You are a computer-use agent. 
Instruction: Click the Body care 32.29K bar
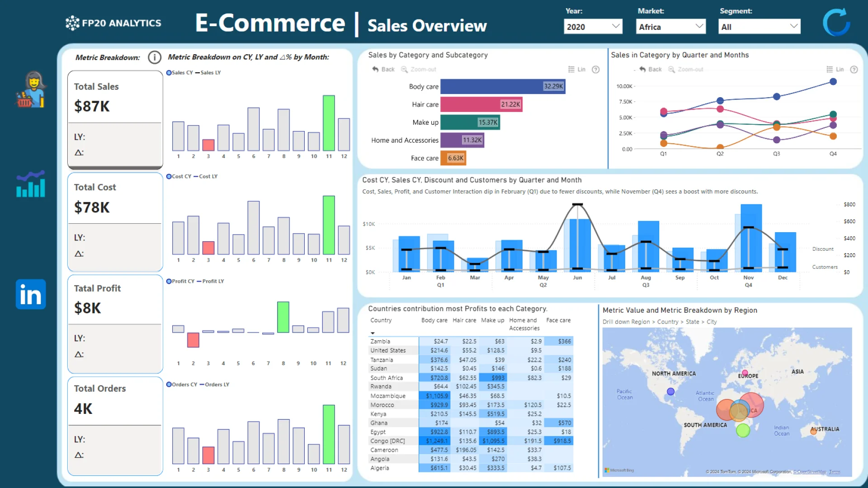pyautogui.click(x=503, y=86)
